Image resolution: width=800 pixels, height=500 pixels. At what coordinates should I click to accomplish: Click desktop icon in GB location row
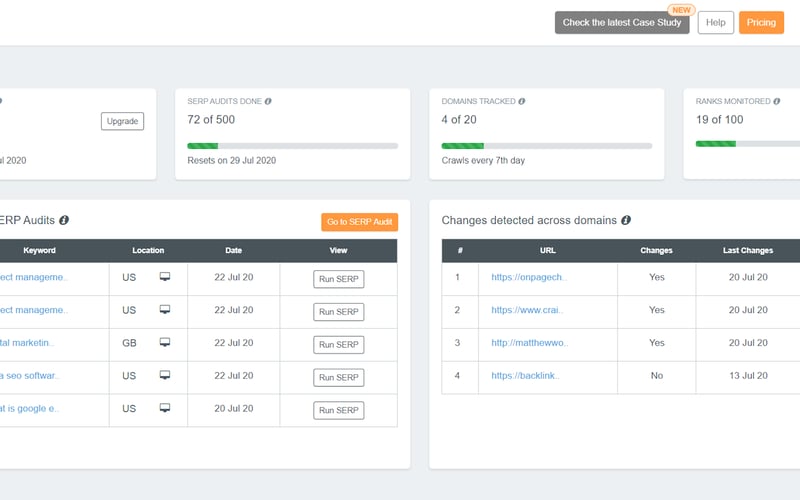(165, 342)
